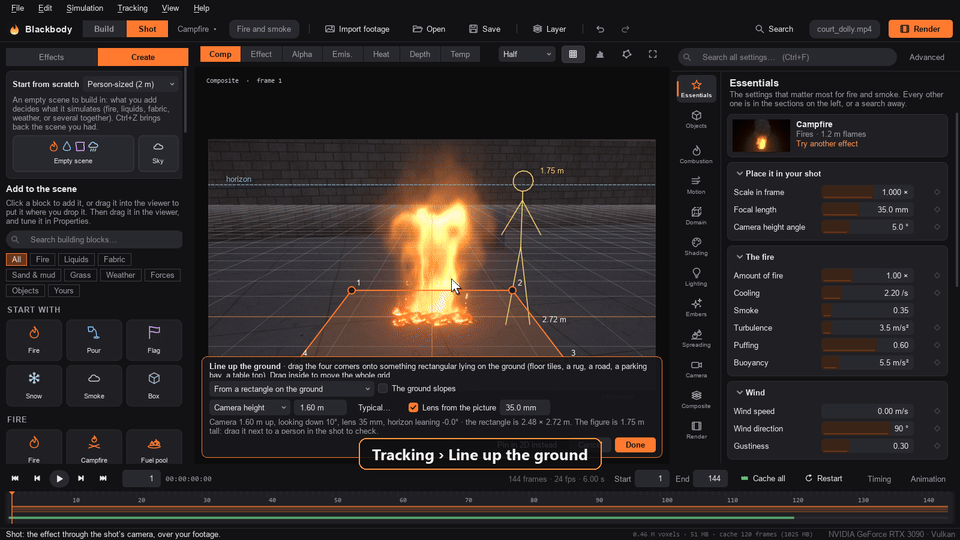Viewport: 960px width, 540px height.
Task: Filter building blocks by Liquids
Action: point(77,260)
